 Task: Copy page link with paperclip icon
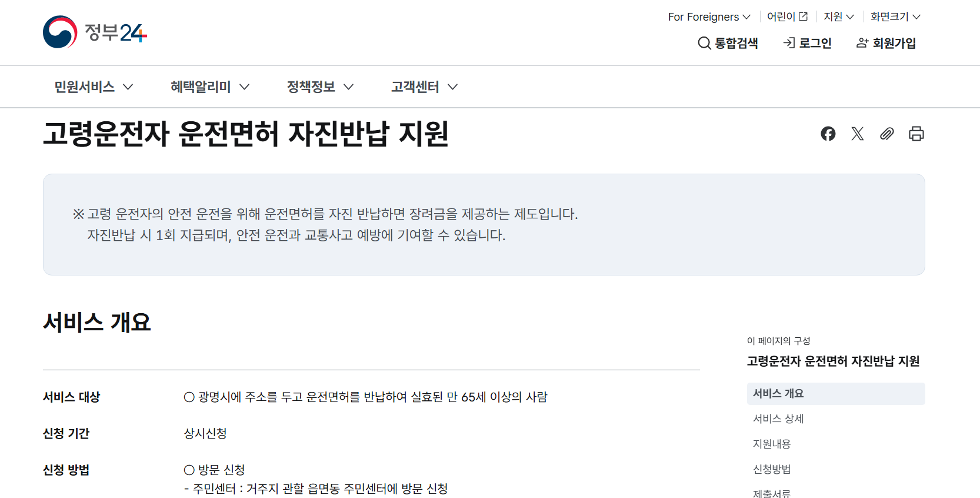point(887,134)
